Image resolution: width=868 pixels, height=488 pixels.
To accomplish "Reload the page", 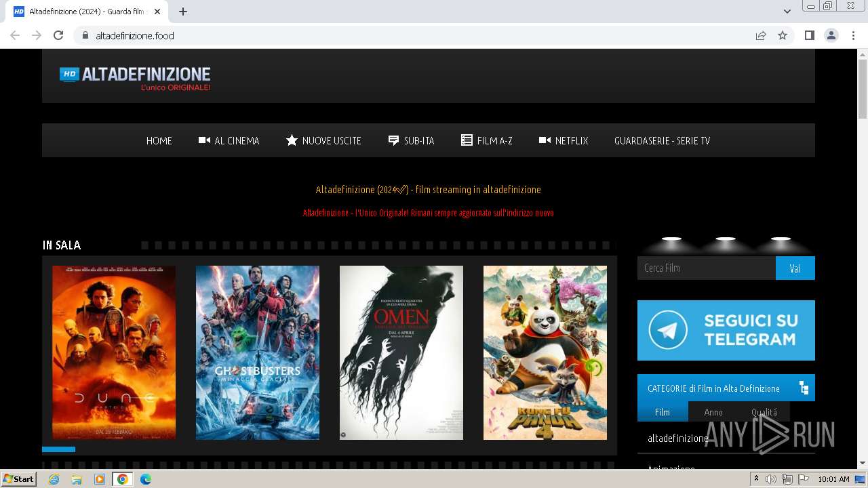I will point(58,35).
